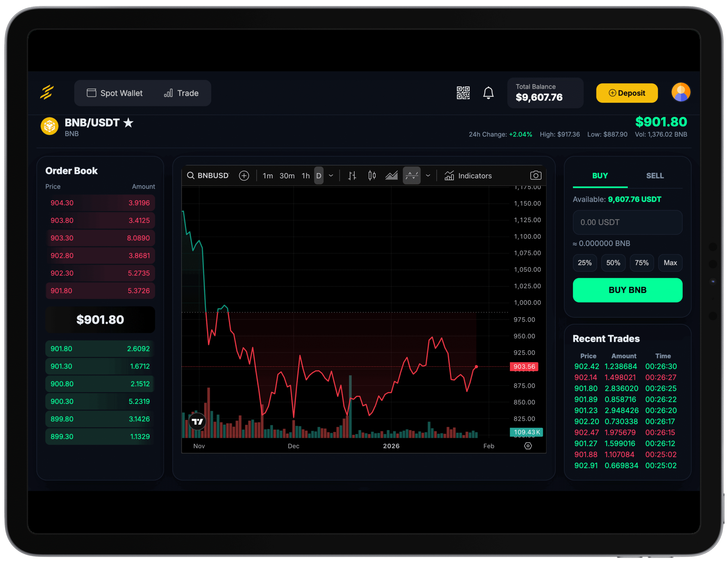Switch to the SELL tab

pos(655,176)
